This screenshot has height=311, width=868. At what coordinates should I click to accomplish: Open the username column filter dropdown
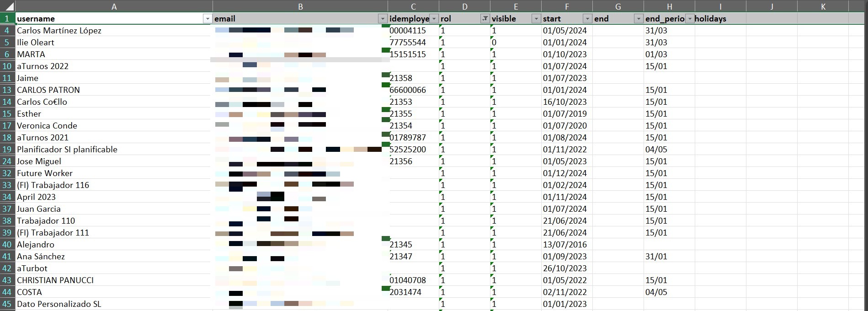click(208, 19)
